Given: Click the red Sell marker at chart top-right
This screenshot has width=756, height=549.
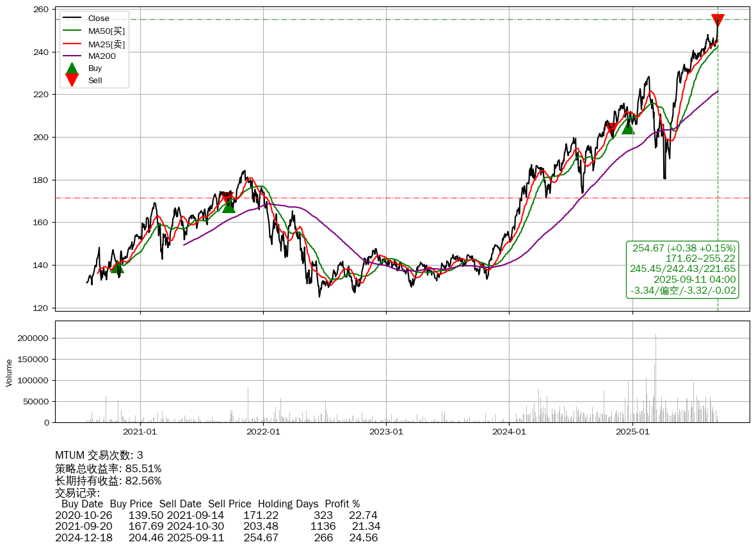Looking at the screenshot, I should coord(718,20).
